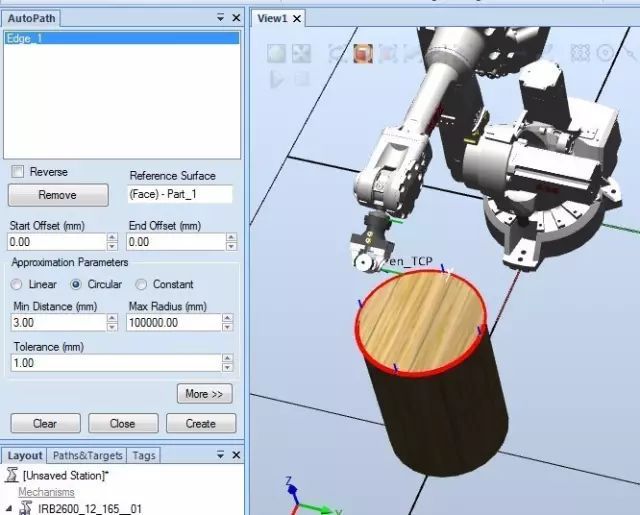
Task: Click the highlighted Surface selection icon
Action: (363, 53)
